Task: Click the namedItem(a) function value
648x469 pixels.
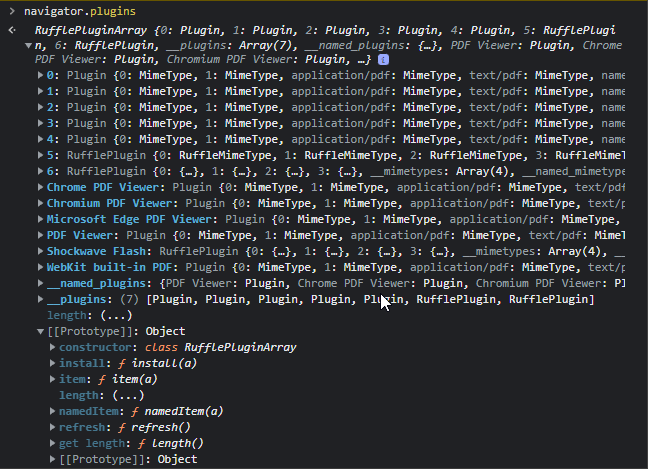Action: point(184,411)
